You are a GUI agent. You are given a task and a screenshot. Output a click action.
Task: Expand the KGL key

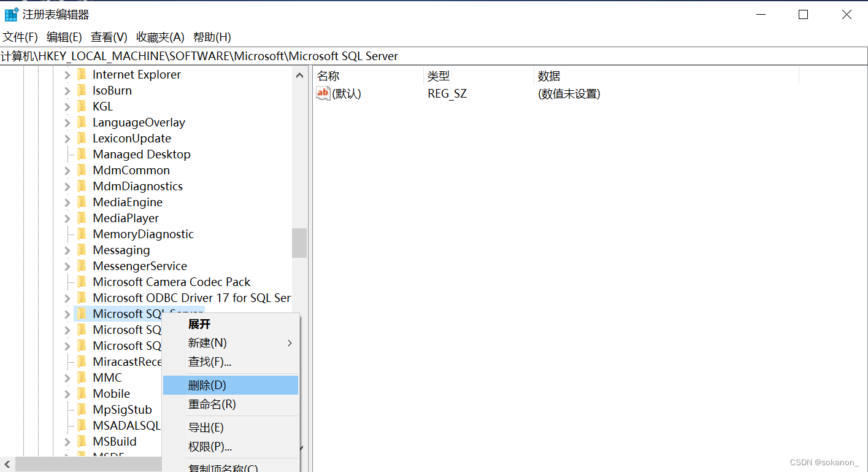pyautogui.click(x=67, y=107)
